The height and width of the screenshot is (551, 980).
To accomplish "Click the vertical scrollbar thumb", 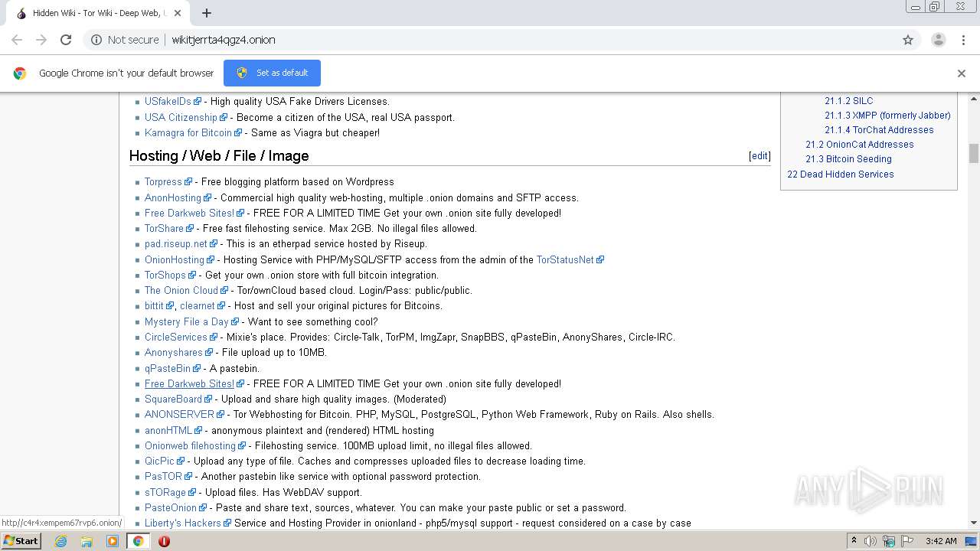I will (974, 153).
